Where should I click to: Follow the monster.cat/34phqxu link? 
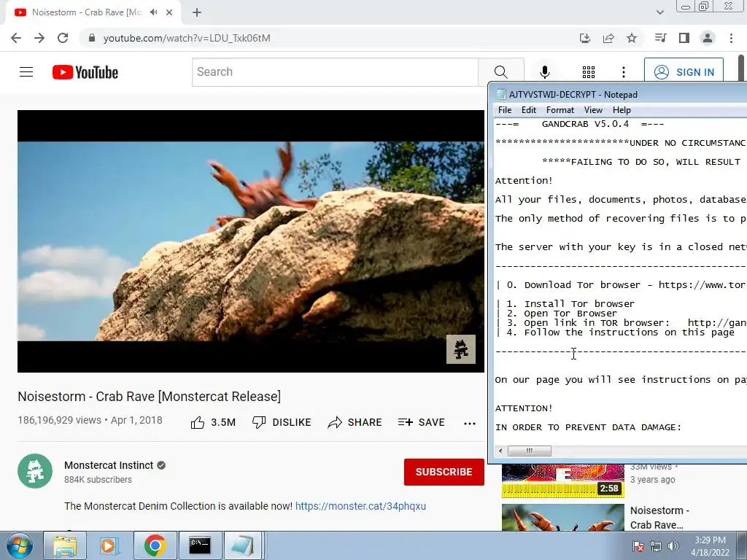(x=360, y=506)
